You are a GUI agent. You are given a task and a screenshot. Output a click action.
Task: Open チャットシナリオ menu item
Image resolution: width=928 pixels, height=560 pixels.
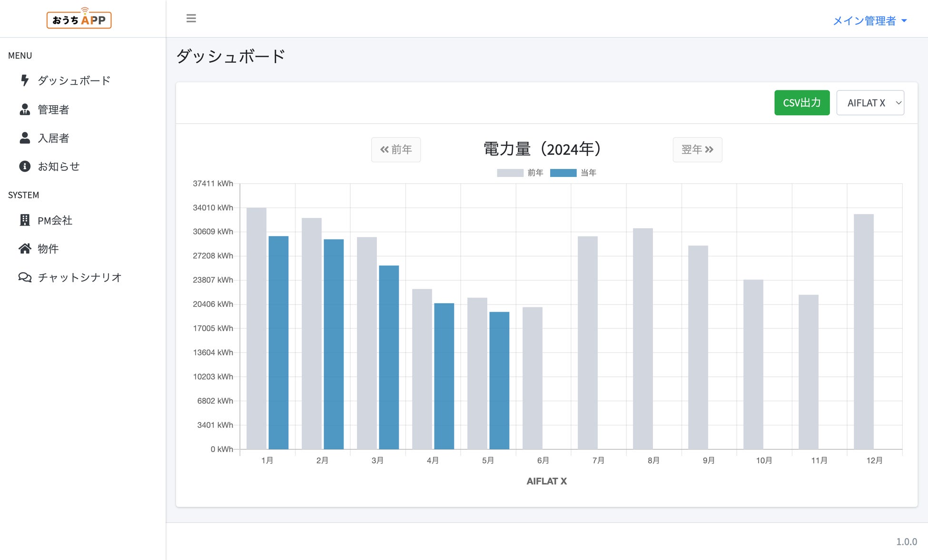[x=79, y=277]
